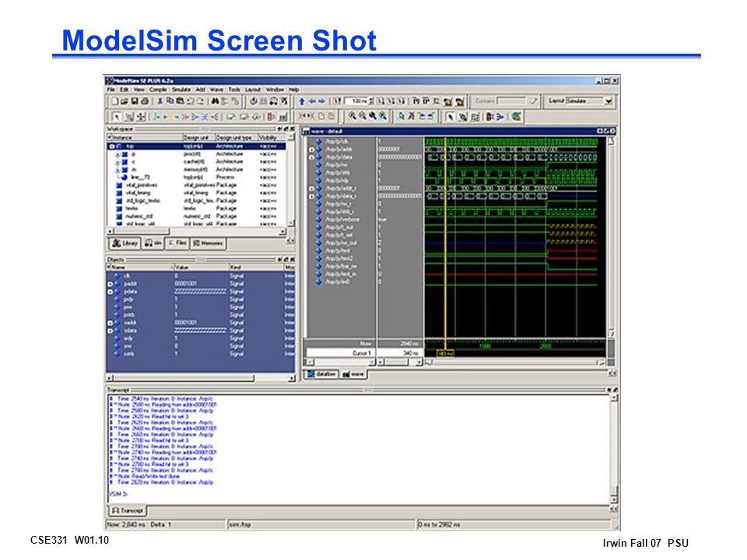The height and width of the screenshot is (560, 747).
Task: Switch to the Library workspace tab
Action: click(x=124, y=243)
